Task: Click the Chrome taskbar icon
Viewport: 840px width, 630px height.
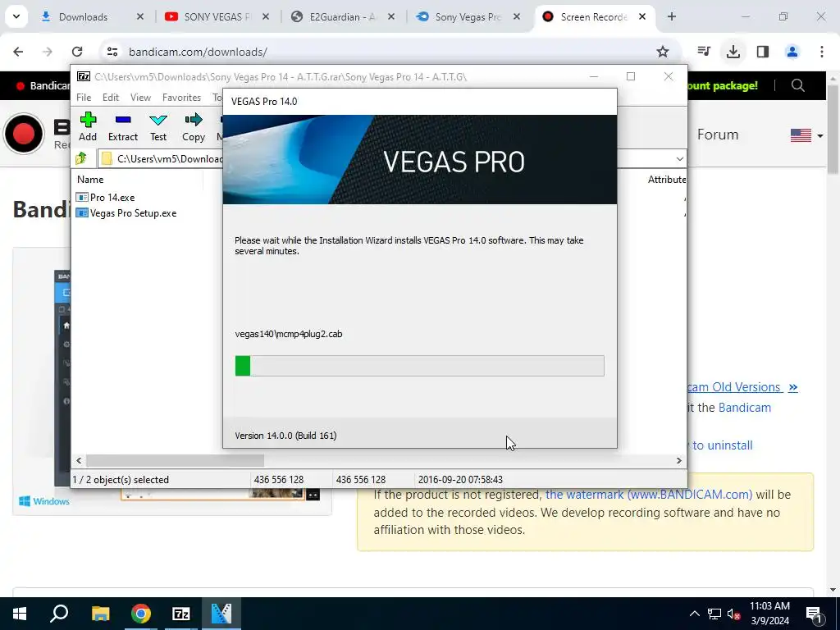Action: click(141, 614)
